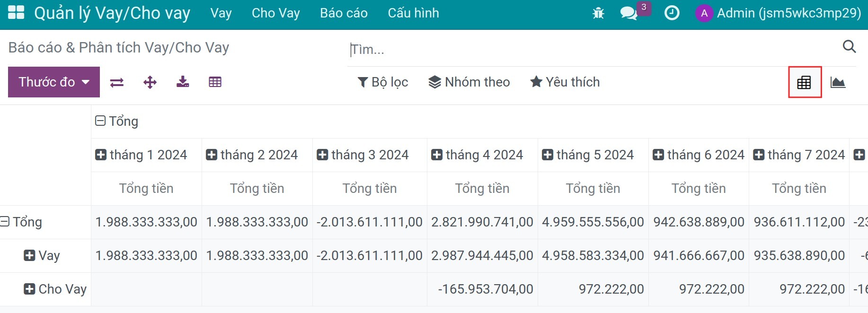Viewport: 868px width, 313px height.
Task: Click the Cho Vay cell -165.953.704,00
Action: coord(482,289)
